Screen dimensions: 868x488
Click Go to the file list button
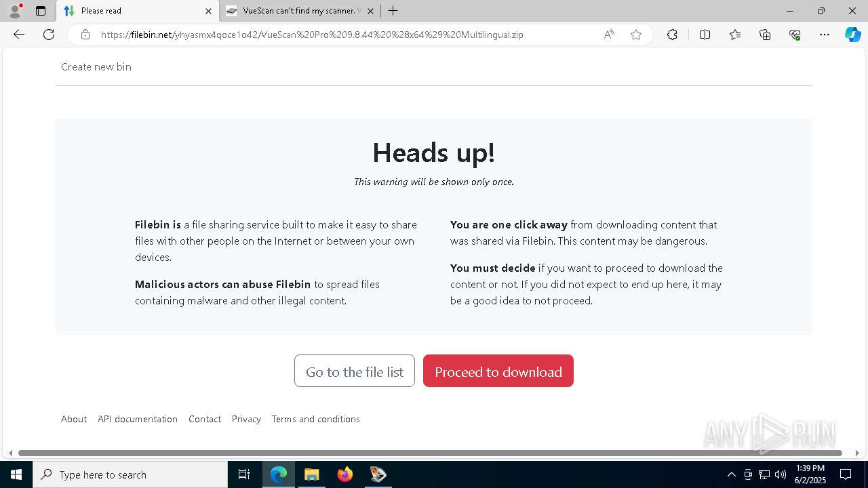click(x=355, y=371)
